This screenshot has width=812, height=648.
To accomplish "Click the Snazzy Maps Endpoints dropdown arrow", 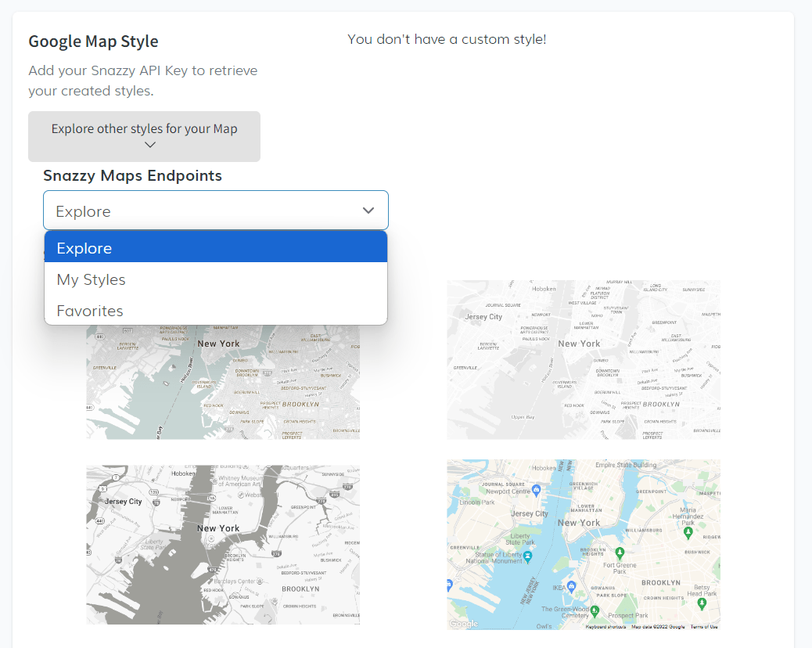I will [x=368, y=211].
